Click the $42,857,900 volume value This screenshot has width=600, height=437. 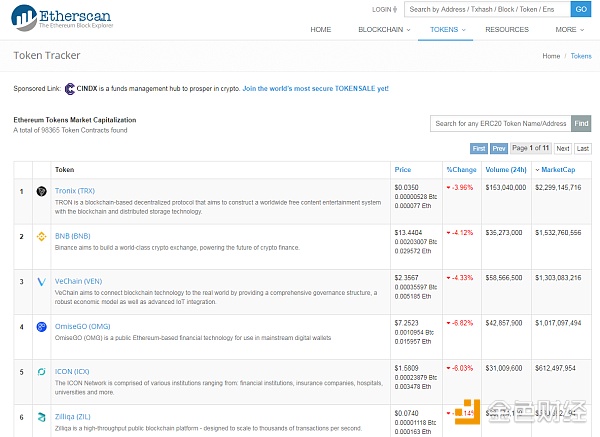[x=504, y=323]
